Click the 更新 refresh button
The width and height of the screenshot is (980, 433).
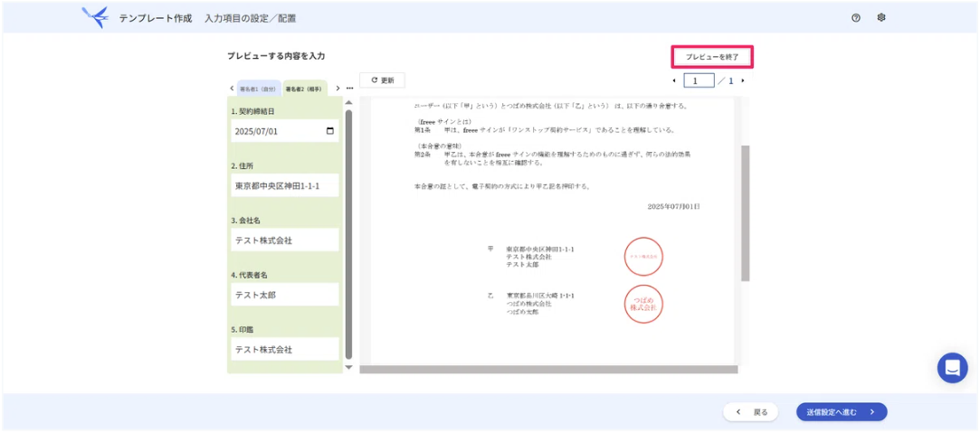click(382, 80)
